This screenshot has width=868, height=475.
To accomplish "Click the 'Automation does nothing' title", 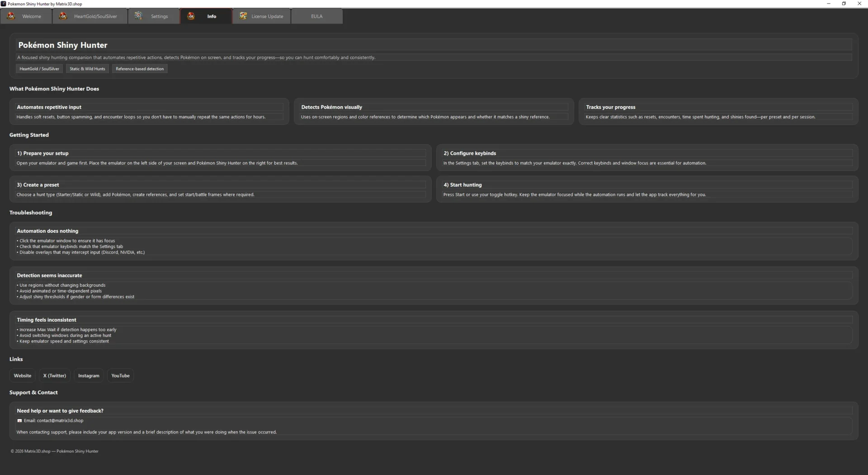I will point(47,231).
